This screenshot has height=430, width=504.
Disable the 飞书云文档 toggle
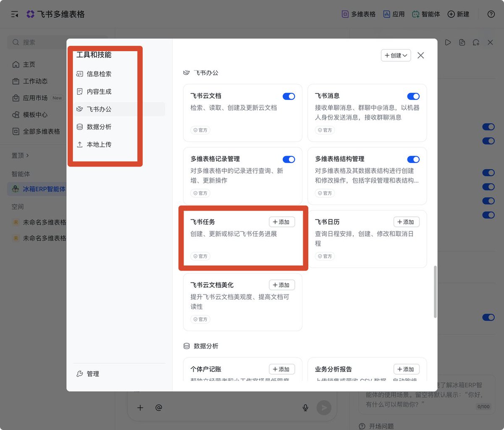coord(289,96)
